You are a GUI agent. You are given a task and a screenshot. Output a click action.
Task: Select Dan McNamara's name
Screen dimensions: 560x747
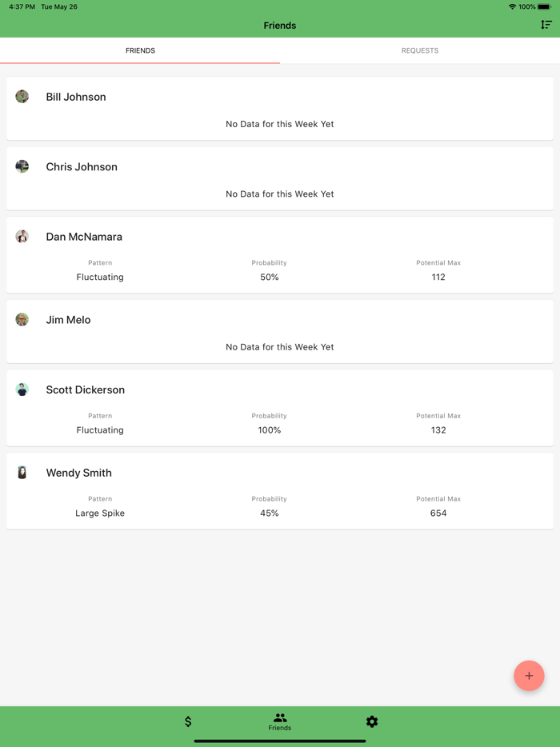click(x=84, y=237)
